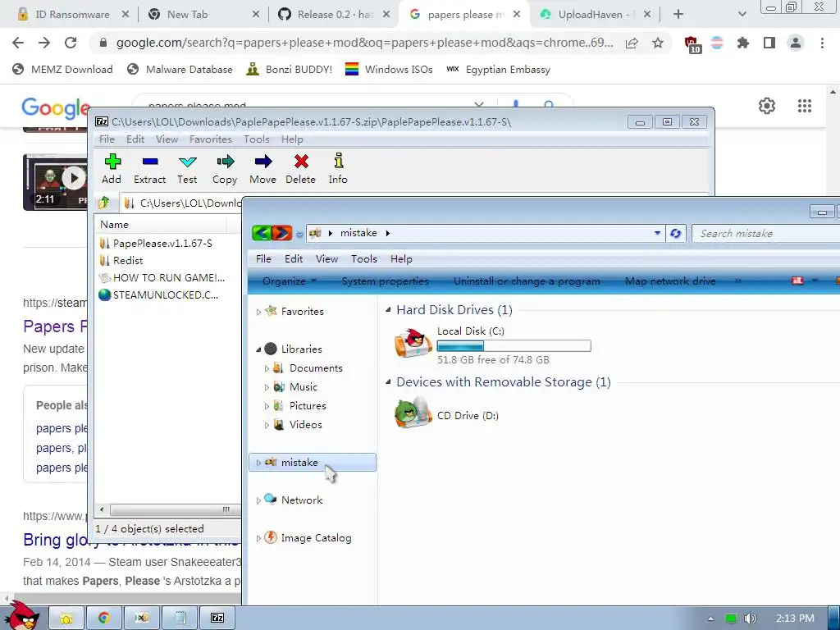This screenshot has height=630, width=840.
Task: Switch to ID Ransomware Chrome tab
Action: point(72,15)
